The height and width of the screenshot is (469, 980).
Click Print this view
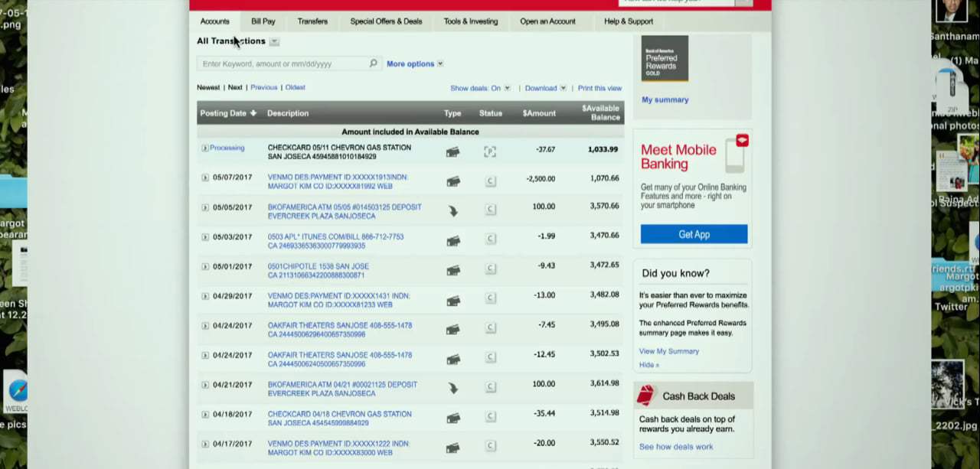(x=599, y=88)
